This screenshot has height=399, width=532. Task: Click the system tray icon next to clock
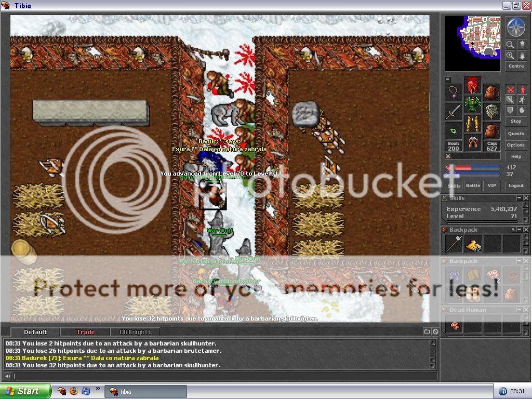[503, 391]
